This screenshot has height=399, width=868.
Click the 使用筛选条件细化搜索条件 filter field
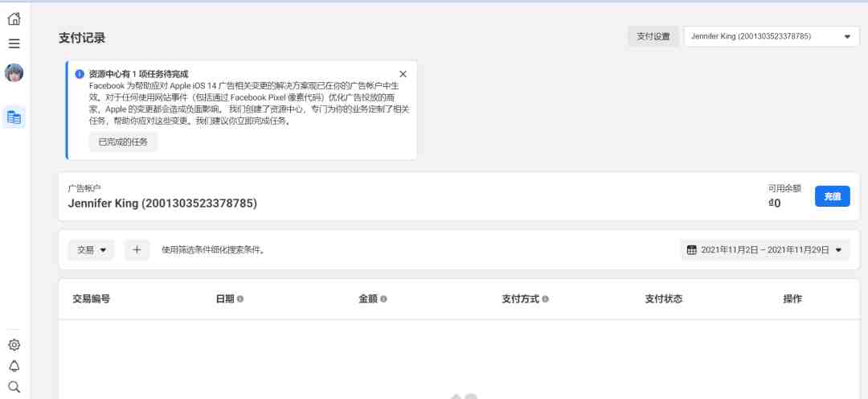[214, 250]
